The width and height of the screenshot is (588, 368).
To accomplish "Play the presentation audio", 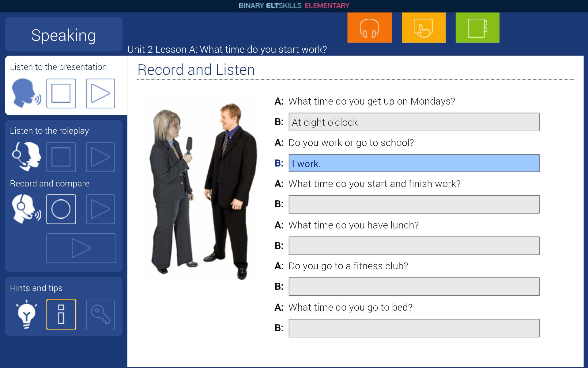I will pyautogui.click(x=100, y=94).
